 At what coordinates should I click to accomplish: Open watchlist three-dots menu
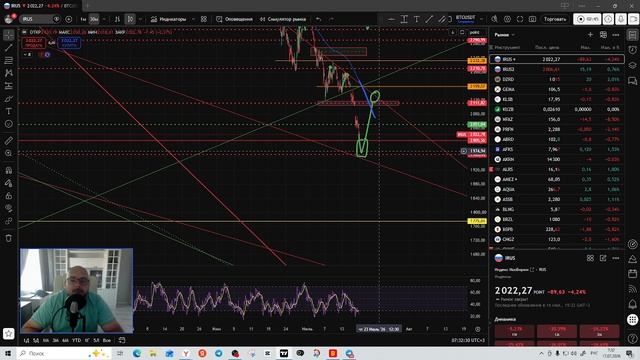pyautogui.click(x=616, y=35)
